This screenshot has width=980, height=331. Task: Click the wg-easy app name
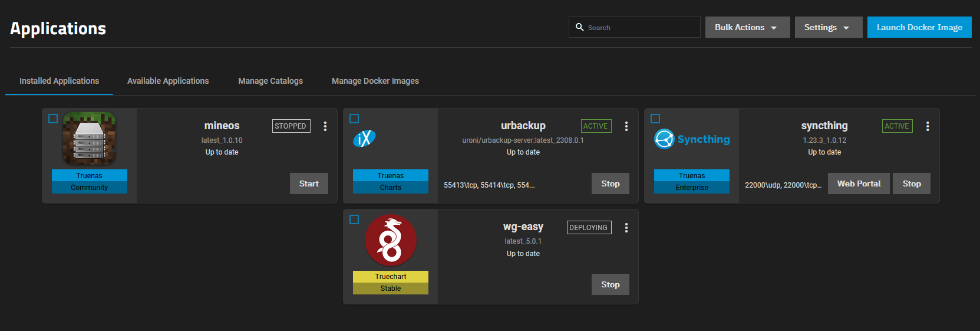[x=523, y=227]
